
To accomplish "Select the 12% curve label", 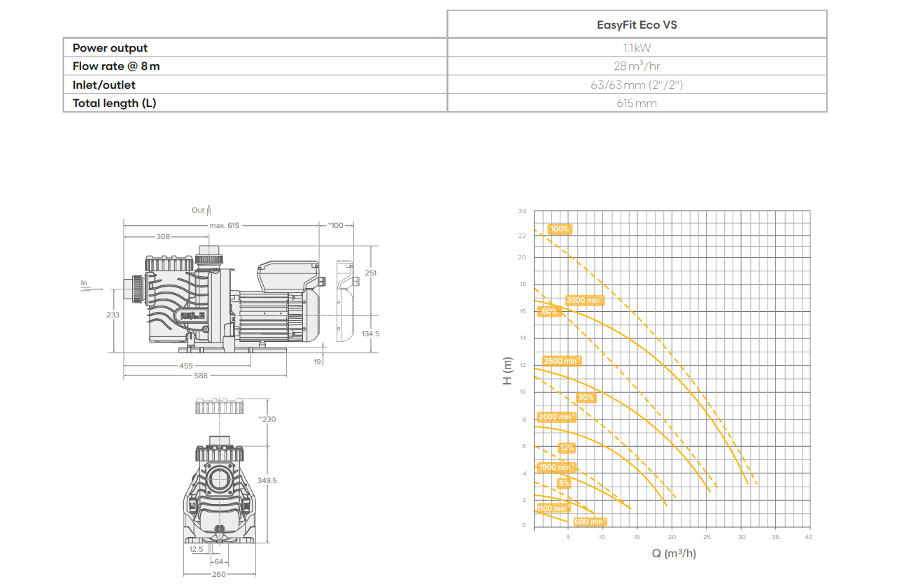I will [567, 447].
